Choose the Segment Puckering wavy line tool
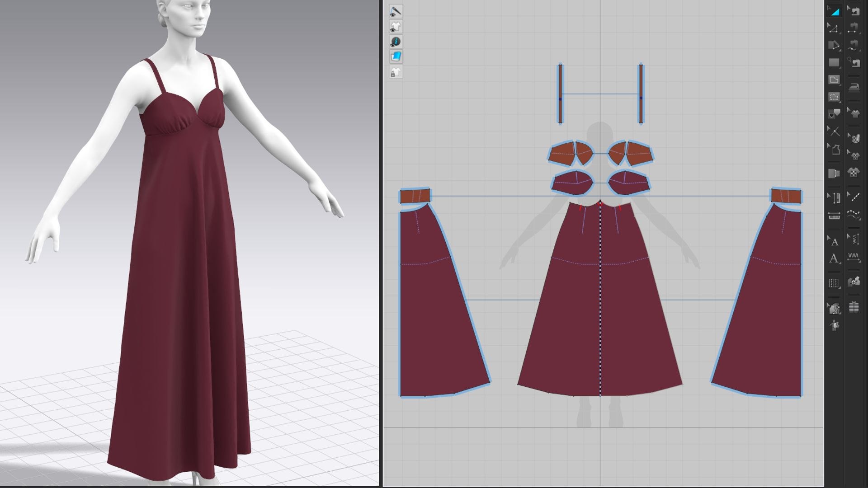The width and height of the screenshot is (868, 488). pos(854,257)
